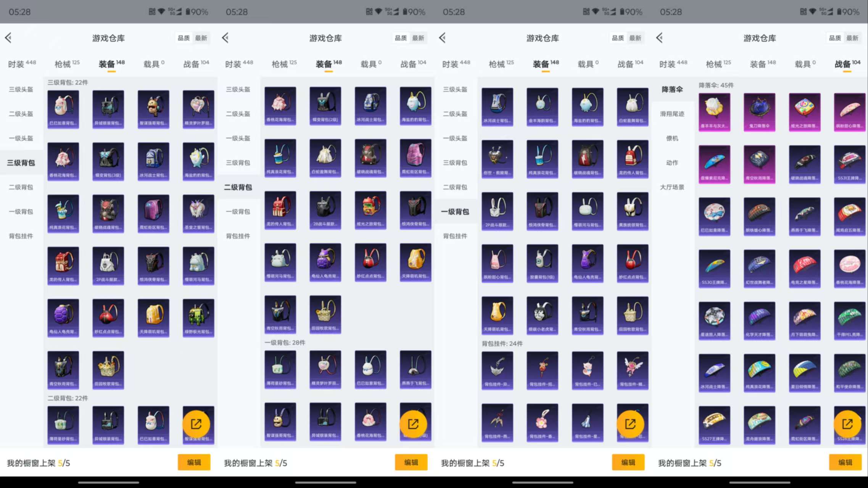Expand the 降落伞 sidebar category
The image size is (868, 488).
672,89
